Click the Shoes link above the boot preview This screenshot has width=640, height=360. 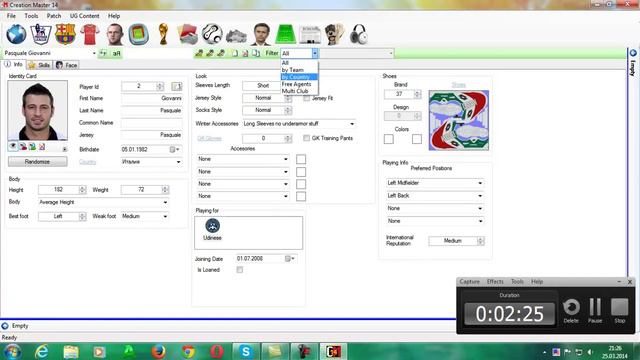click(x=459, y=85)
